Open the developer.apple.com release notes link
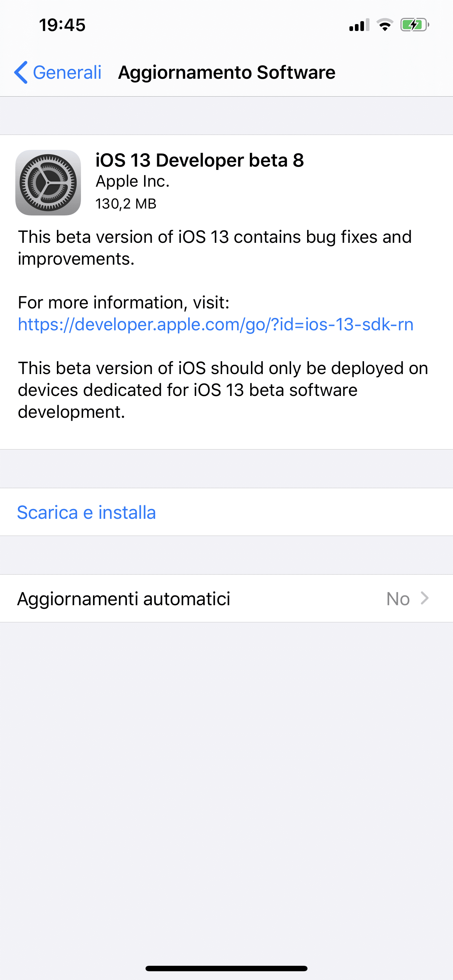Viewport: 453px width, 980px height. pos(216,324)
